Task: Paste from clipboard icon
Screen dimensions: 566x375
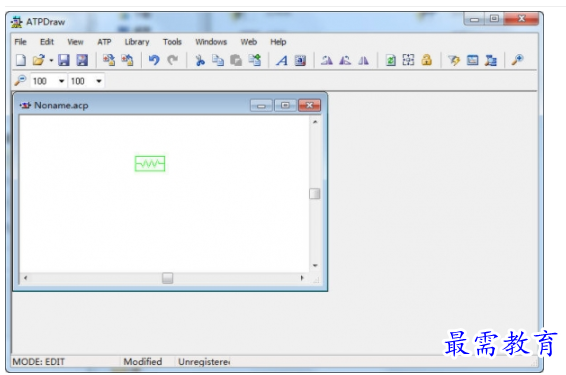Action: coord(236,60)
